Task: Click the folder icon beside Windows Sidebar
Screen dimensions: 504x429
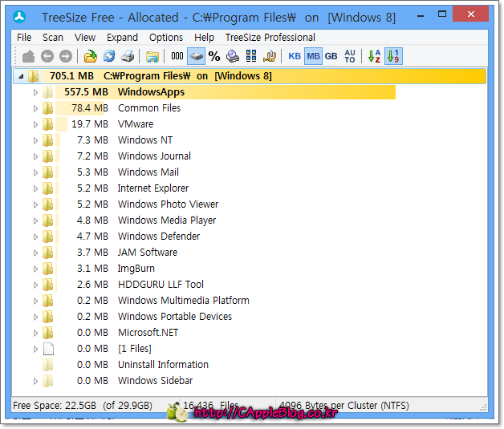Action: (48, 381)
